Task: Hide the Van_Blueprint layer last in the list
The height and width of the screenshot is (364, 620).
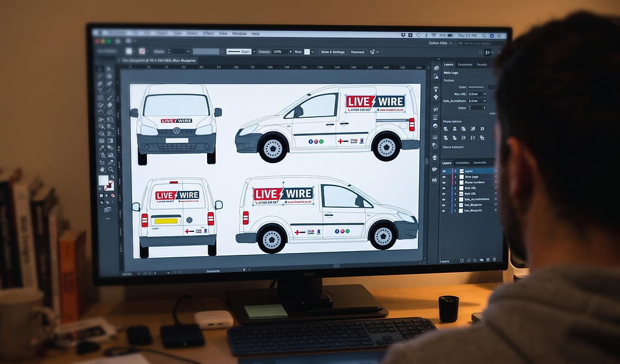Action: tap(444, 210)
